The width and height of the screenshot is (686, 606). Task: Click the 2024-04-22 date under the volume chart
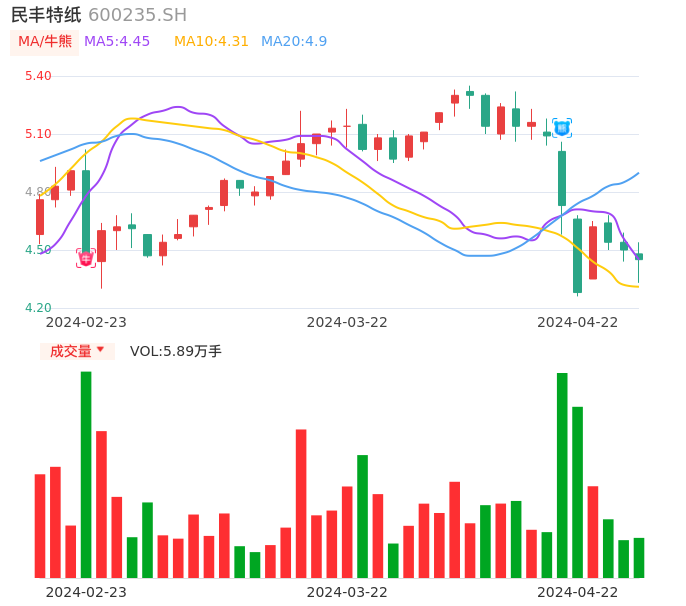(578, 592)
